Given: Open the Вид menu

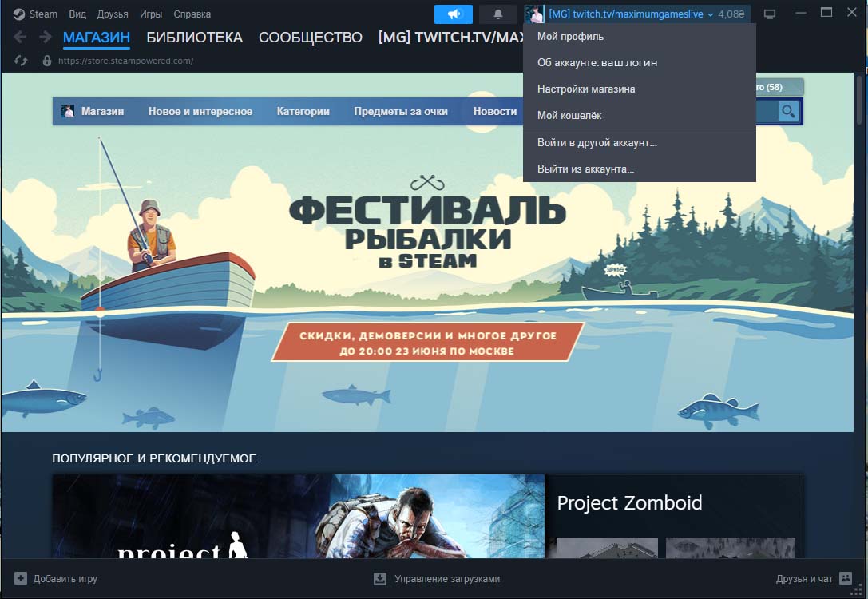Looking at the screenshot, I should 77,14.
